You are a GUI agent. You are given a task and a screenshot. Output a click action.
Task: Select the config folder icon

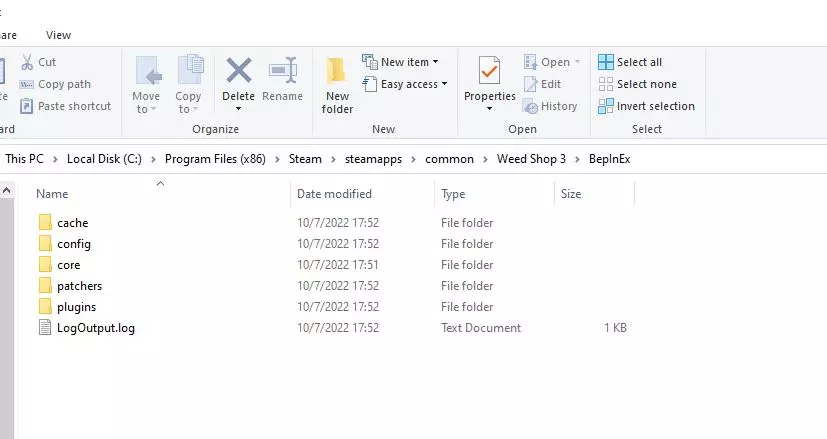point(45,243)
